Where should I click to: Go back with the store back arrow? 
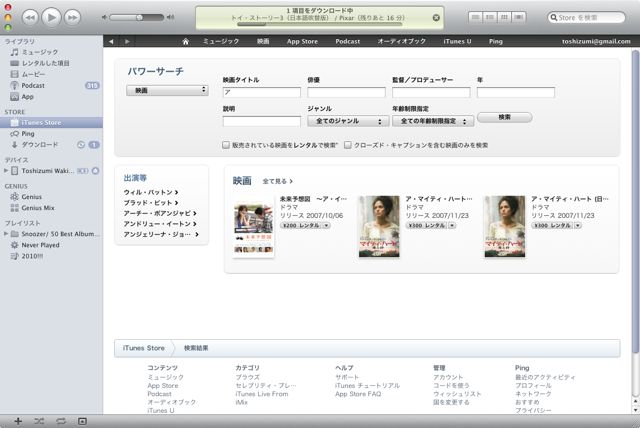coord(111,41)
